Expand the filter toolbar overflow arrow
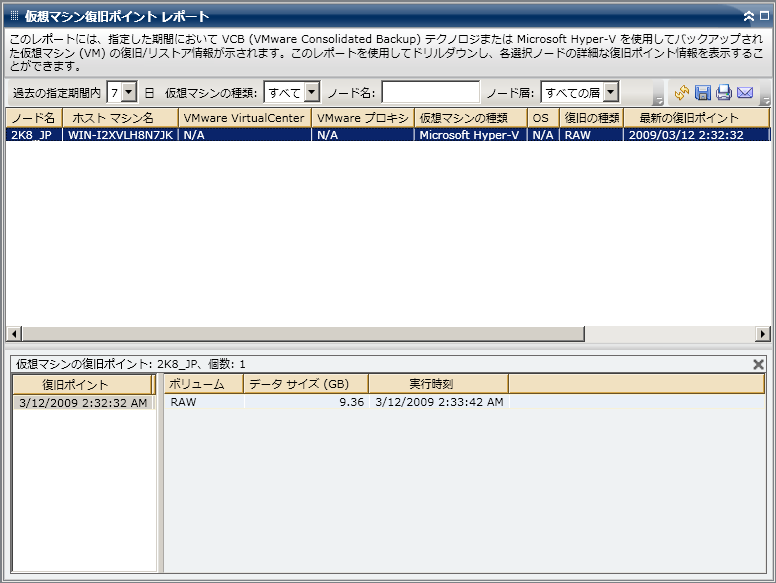Viewport: 776px width, 583px height. 658,100
